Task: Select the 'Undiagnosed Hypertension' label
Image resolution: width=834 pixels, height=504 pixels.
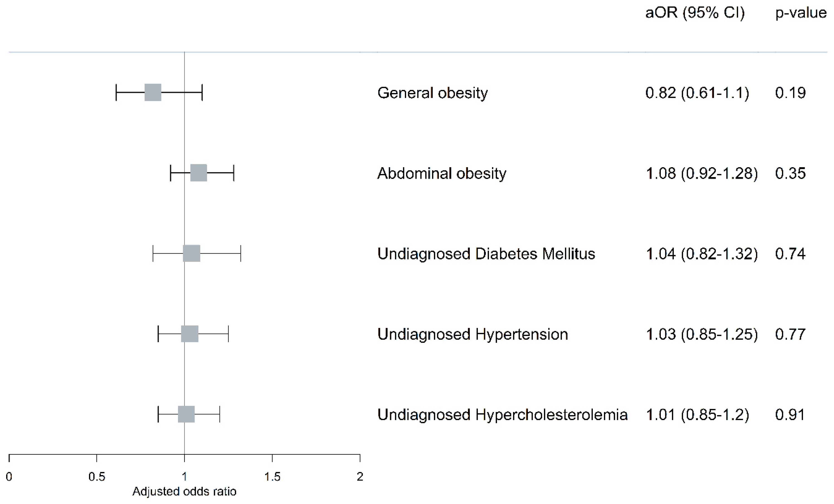Action: (x=472, y=335)
